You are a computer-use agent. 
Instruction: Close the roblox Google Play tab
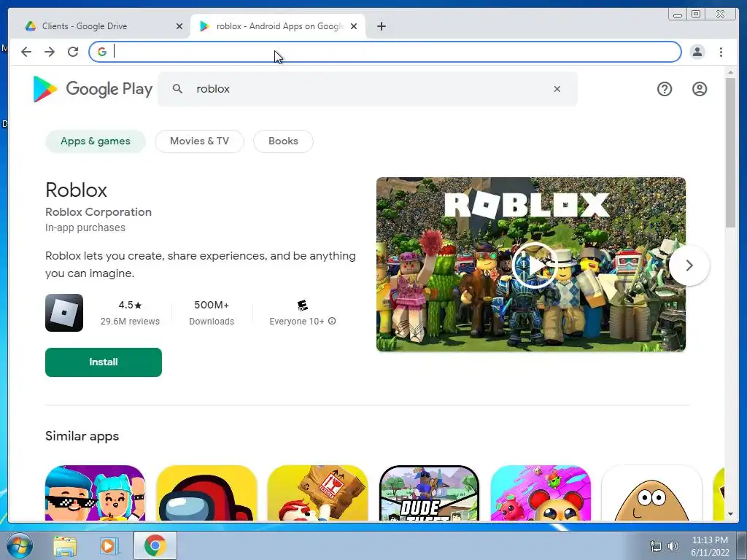(x=354, y=26)
